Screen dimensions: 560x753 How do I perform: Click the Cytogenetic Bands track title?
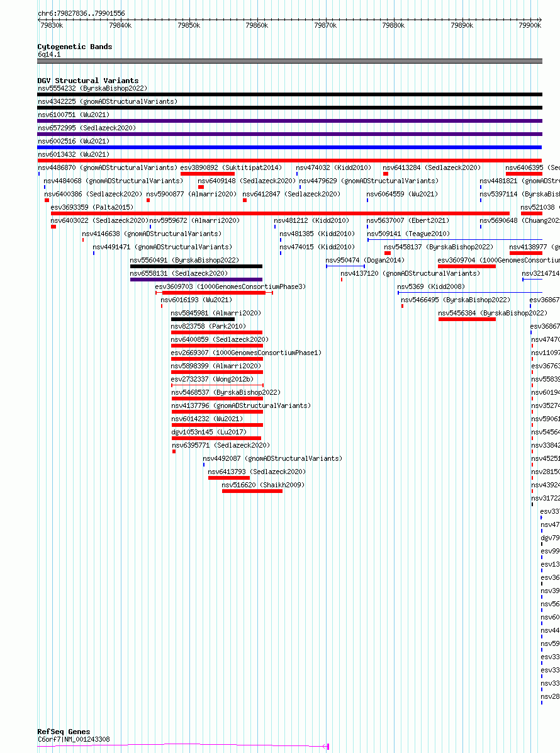75,47
